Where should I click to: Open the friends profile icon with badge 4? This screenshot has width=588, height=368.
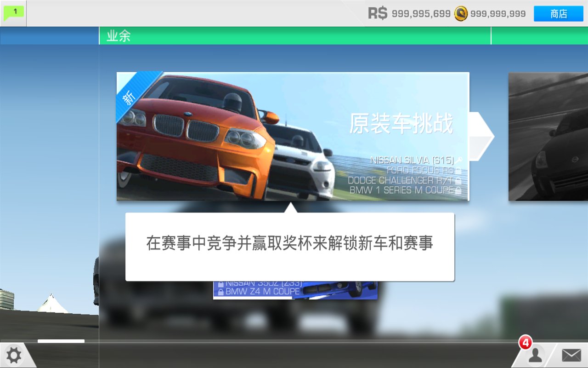coord(534,354)
